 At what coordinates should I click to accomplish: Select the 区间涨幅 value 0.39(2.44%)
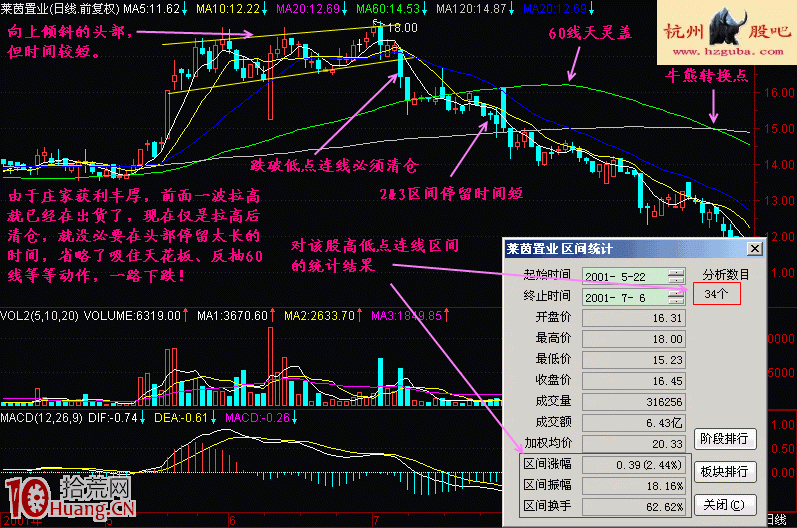[x=634, y=465]
